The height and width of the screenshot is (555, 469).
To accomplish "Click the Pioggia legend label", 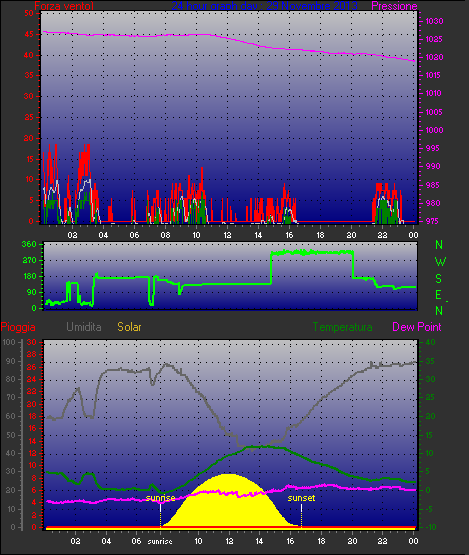I will tap(18, 327).
